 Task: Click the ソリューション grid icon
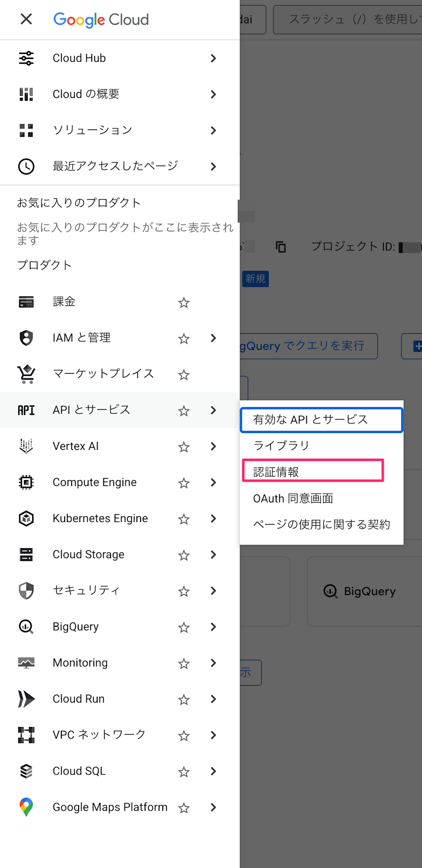26,130
